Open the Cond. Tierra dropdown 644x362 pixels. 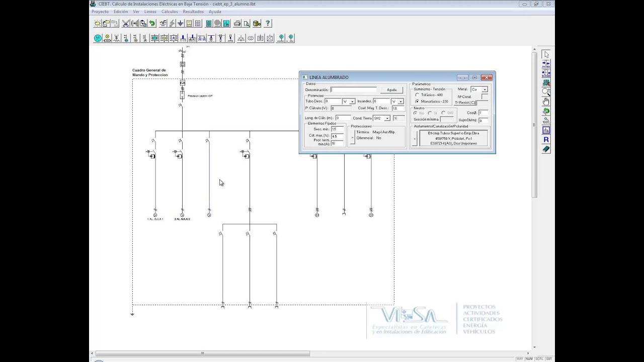(387, 118)
